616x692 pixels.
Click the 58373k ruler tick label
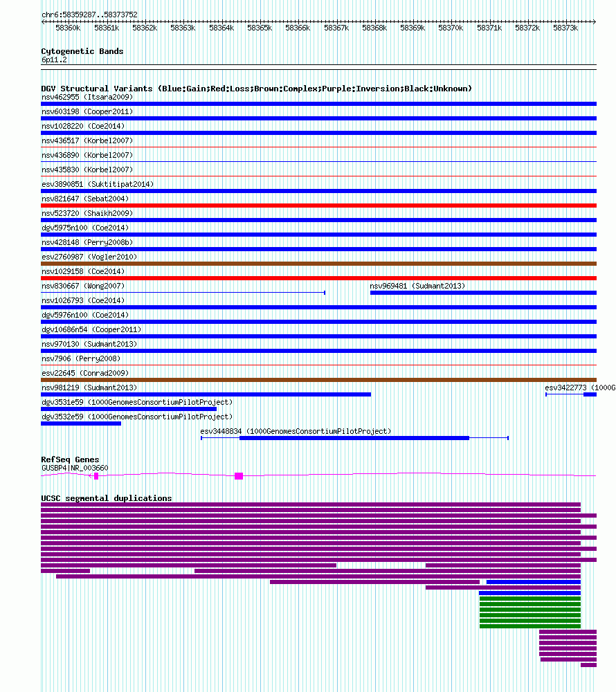tap(565, 28)
